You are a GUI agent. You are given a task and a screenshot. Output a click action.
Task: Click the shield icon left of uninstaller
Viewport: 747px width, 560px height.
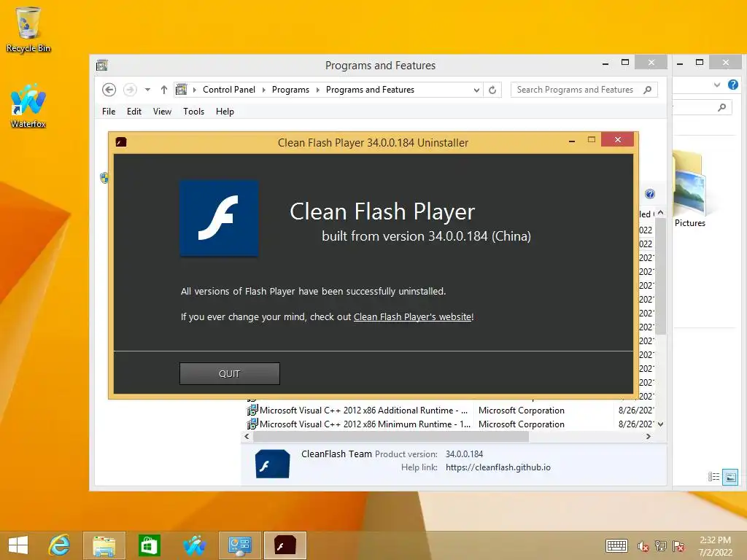point(104,178)
